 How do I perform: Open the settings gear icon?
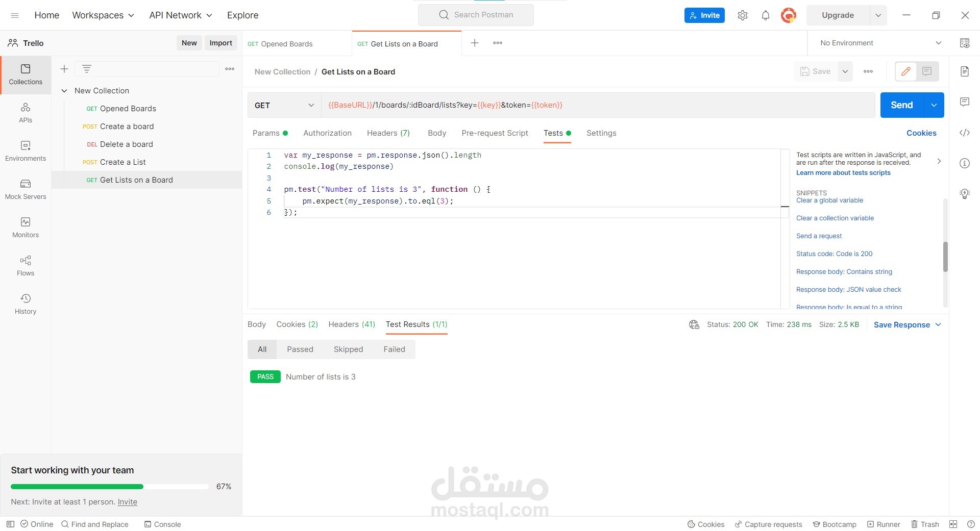coord(743,15)
